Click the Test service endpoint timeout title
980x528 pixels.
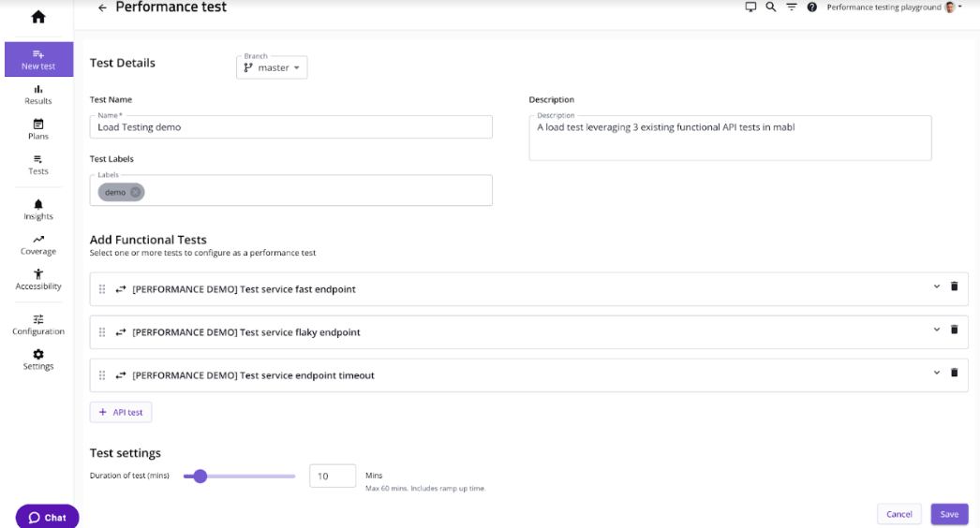click(x=253, y=375)
